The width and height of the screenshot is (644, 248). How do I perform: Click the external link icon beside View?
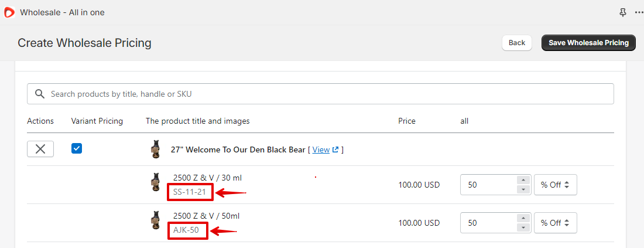click(x=335, y=150)
